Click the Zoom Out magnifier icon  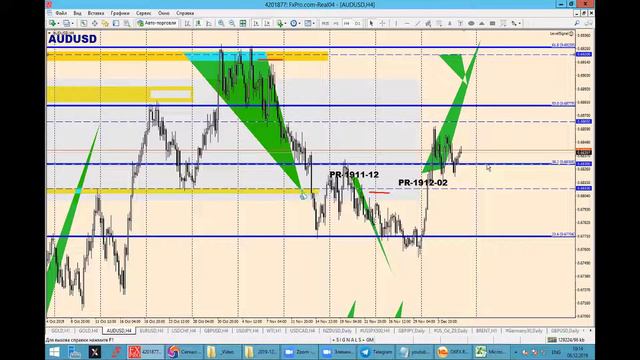(x=231, y=23)
